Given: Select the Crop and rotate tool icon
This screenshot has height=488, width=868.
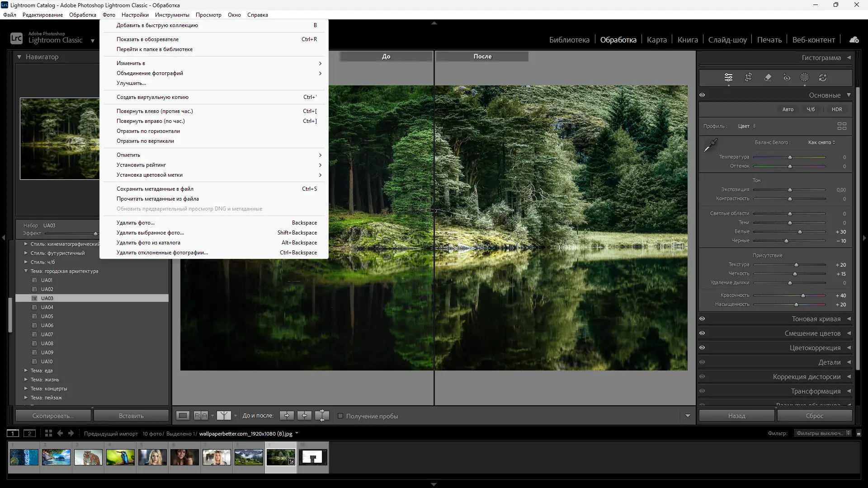Looking at the screenshot, I should click(748, 77).
